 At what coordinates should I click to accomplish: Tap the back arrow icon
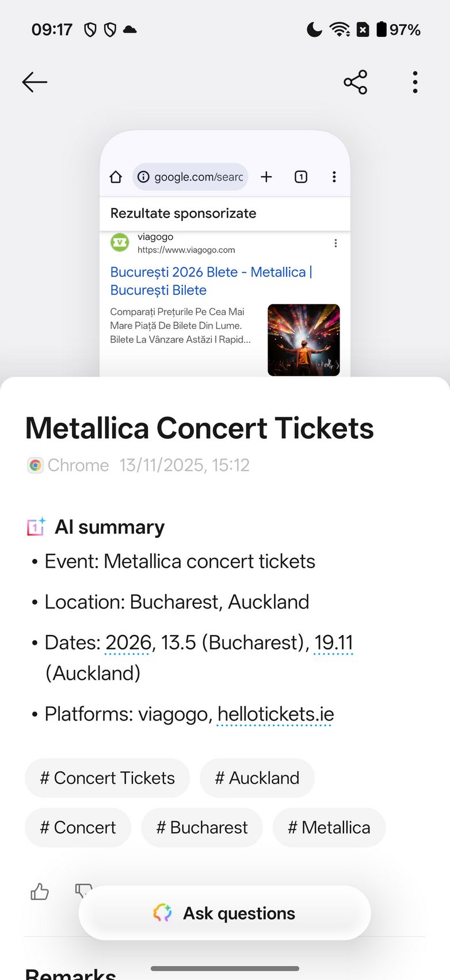[x=35, y=82]
